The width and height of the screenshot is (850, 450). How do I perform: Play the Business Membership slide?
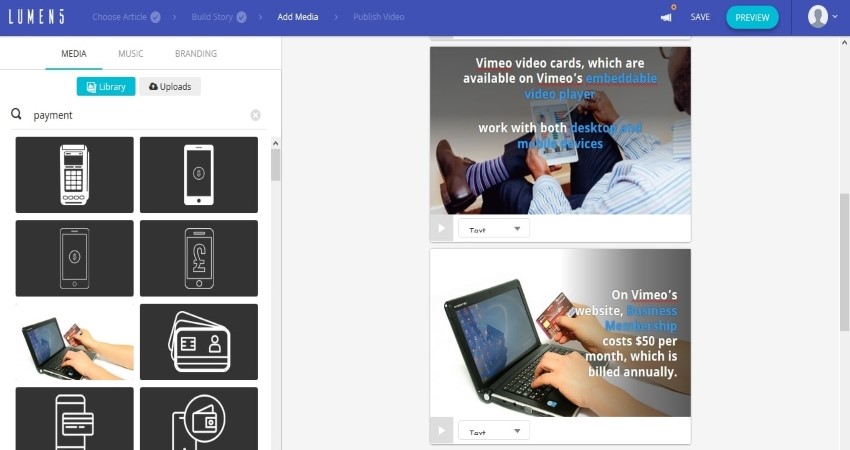[x=441, y=430]
